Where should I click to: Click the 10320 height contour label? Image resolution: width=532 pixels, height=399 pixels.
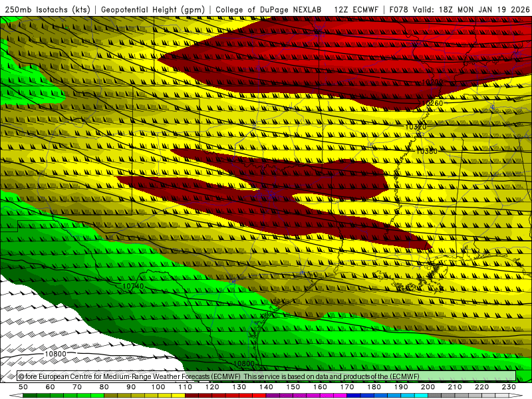point(416,127)
